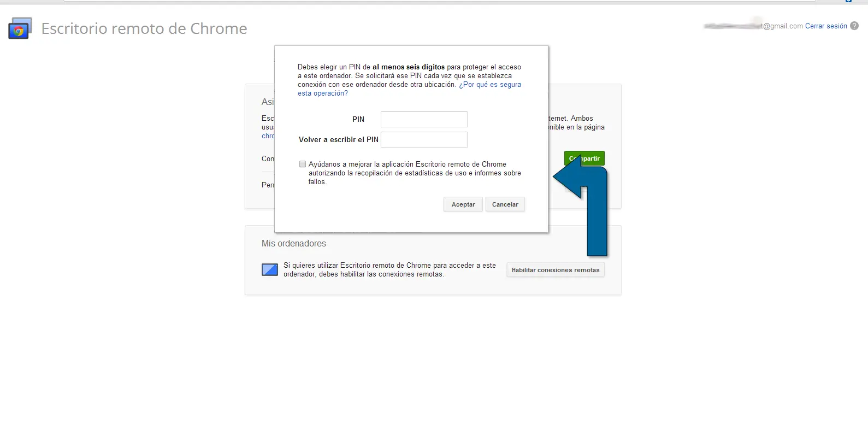This screenshot has width=868, height=435.
Task: Click the Chrome Remote Desktop app logo
Action: (x=20, y=28)
